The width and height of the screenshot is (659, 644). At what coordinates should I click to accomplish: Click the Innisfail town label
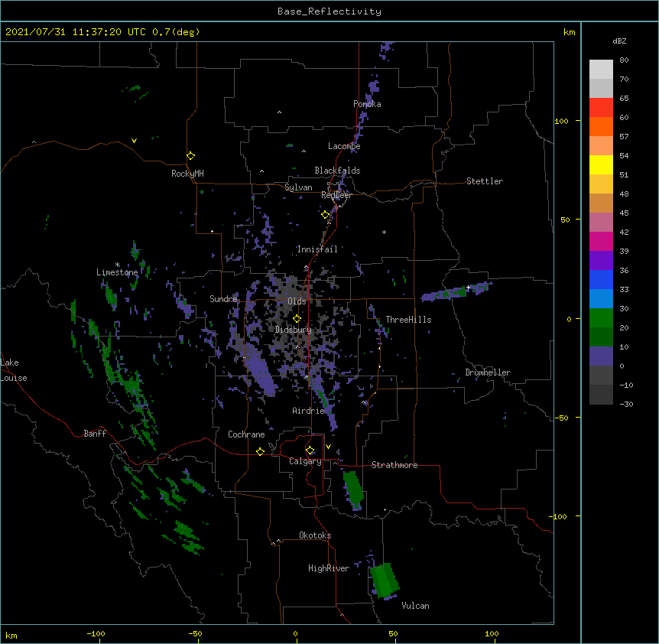pos(317,249)
